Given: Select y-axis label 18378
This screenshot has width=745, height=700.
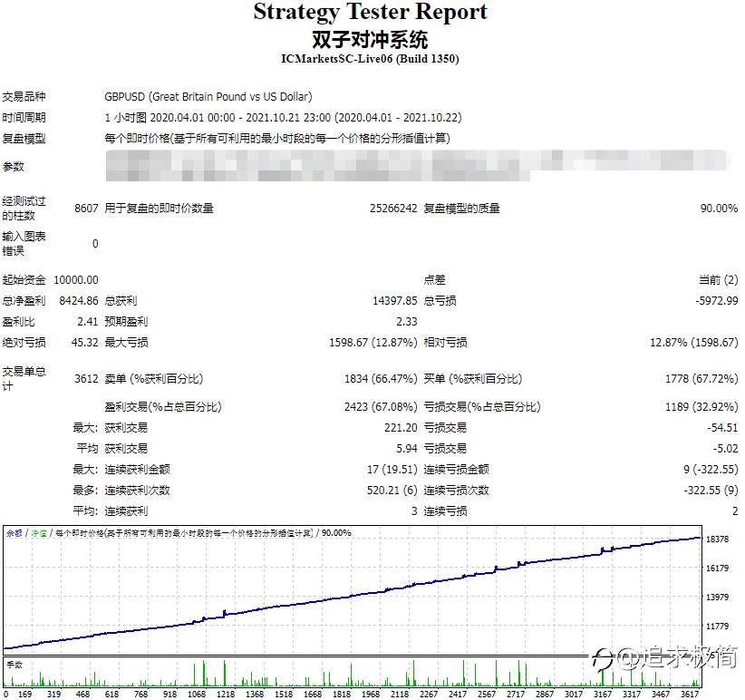Looking at the screenshot, I should pyautogui.click(x=718, y=539).
